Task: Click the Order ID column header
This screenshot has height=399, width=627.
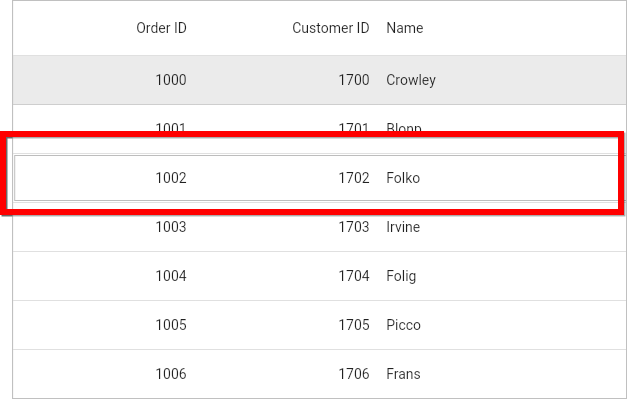Action: tap(161, 28)
